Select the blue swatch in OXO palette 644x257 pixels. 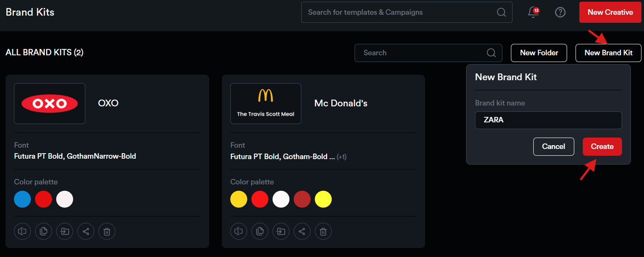[22, 199]
